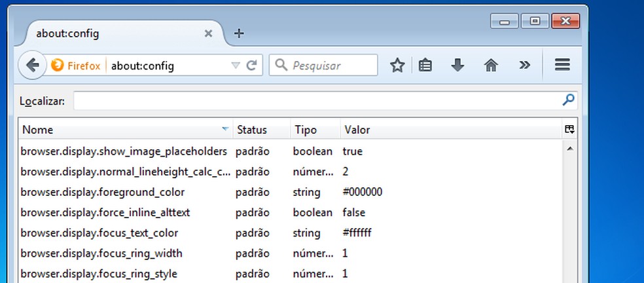
Task: Open the URL history dropdown arrow
Action: click(x=236, y=66)
